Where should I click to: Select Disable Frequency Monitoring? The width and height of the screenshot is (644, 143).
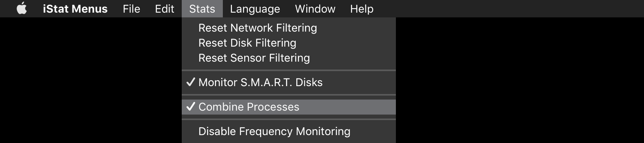pyautogui.click(x=289, y=131)
